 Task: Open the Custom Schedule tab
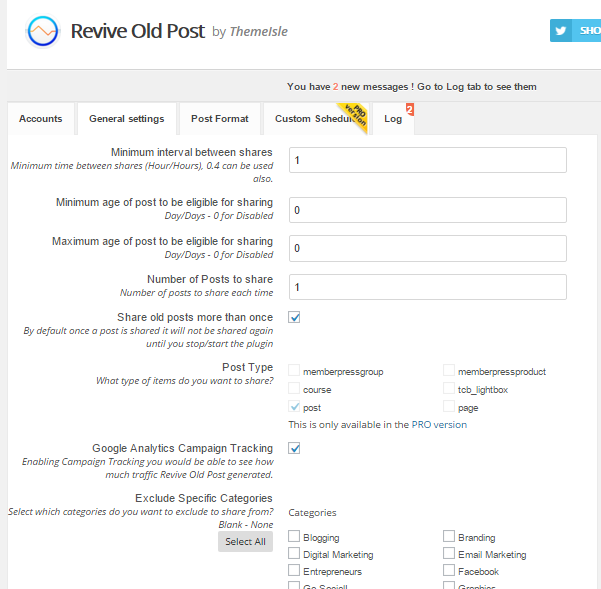[x=315, y=119]
